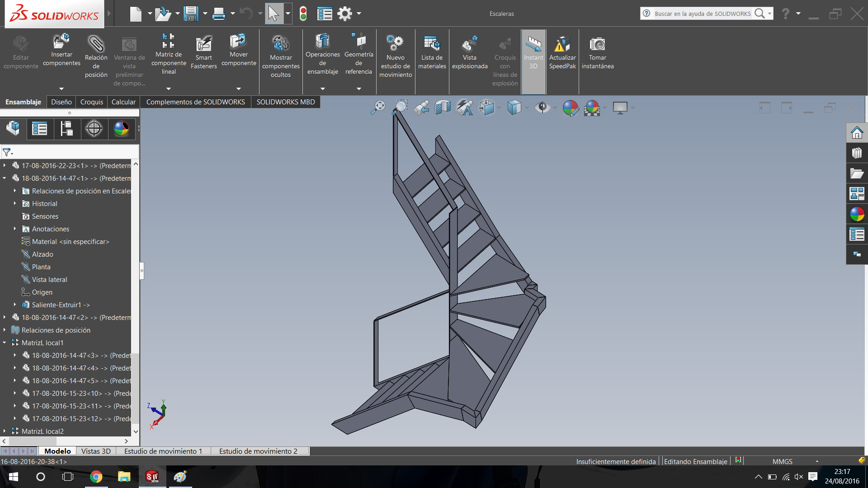
Task: Click the Vista explosionada icon
Action: [469, 44]
